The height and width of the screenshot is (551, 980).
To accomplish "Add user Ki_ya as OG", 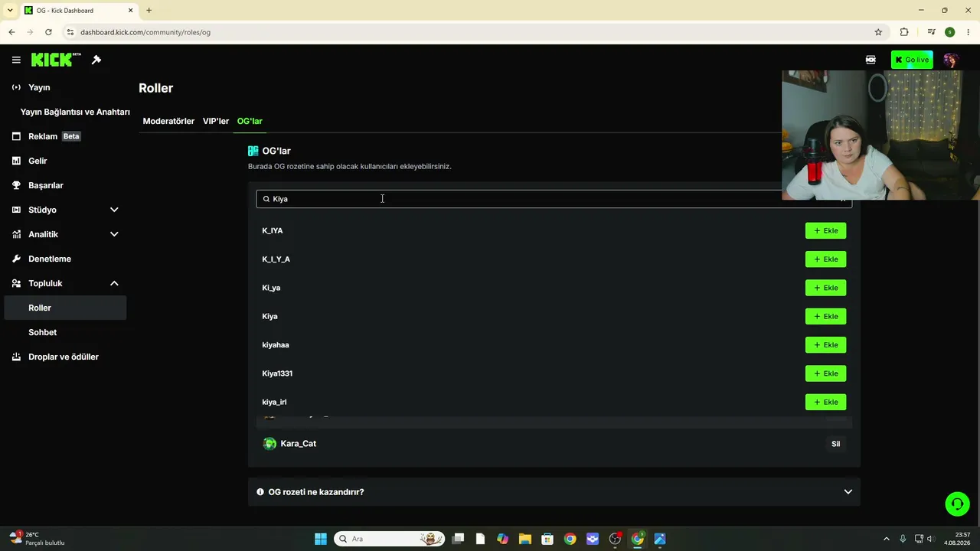I will click(x=825, y=288).
